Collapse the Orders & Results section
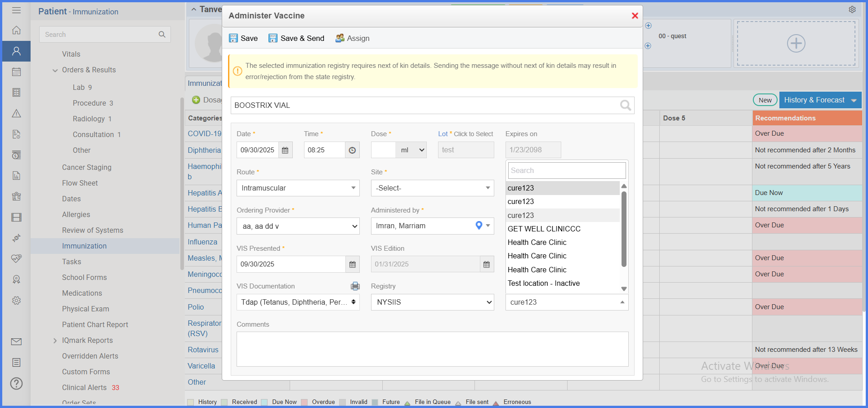The width and height of the screenshot is (868, 408). (55, 70)
